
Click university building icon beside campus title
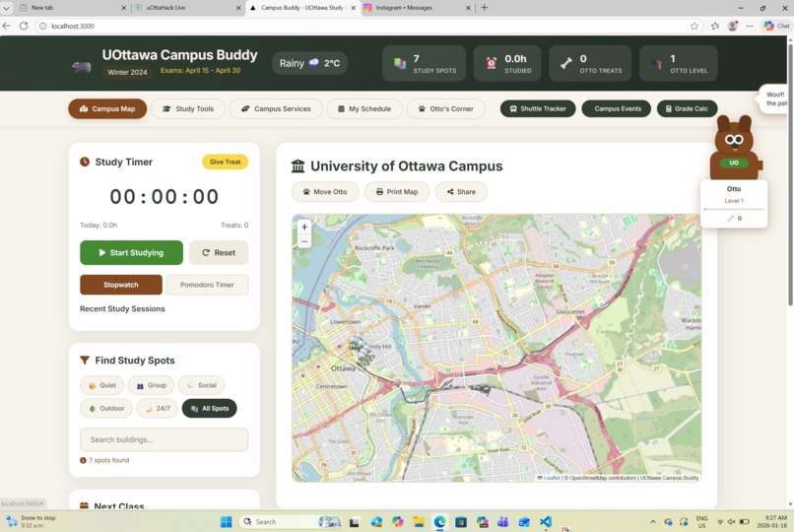(x=298, y=166)
